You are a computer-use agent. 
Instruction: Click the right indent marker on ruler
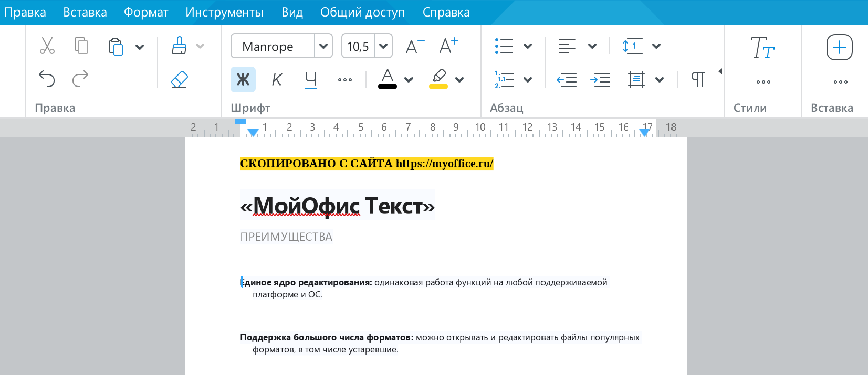coord(644,133)
